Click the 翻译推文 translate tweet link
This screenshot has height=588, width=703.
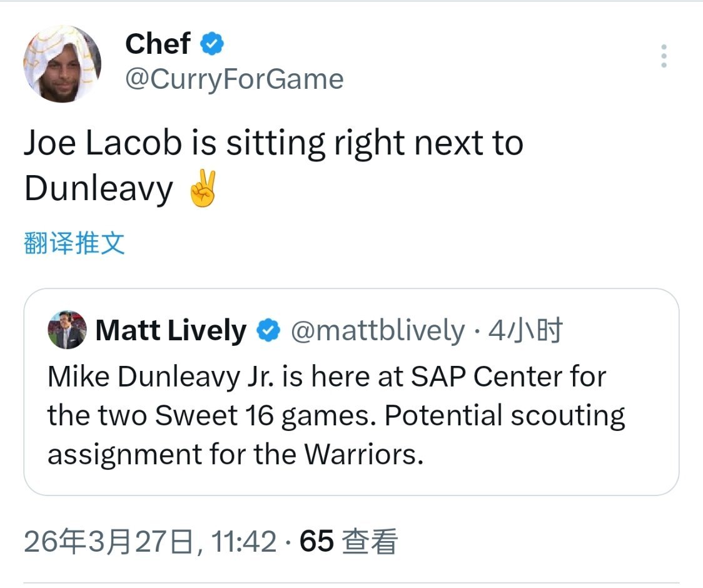pos(74,243)
